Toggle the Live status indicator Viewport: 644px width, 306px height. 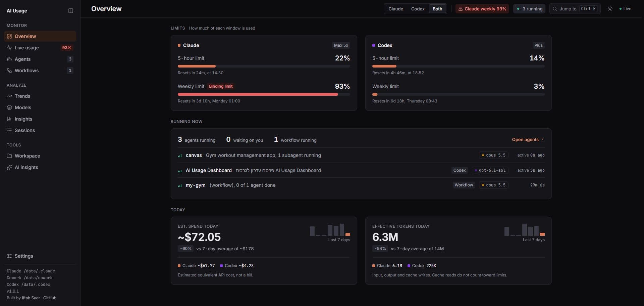click(626, 9)
